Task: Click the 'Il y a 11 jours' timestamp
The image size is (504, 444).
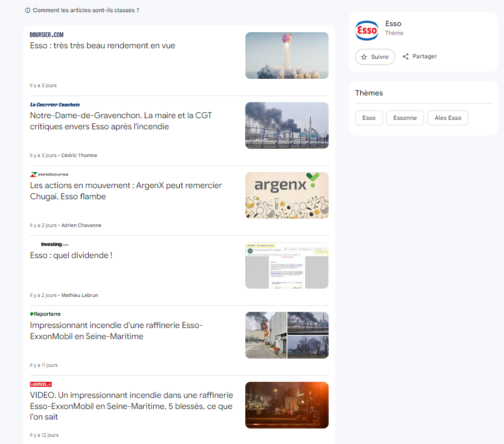Action: coord(44,365)
